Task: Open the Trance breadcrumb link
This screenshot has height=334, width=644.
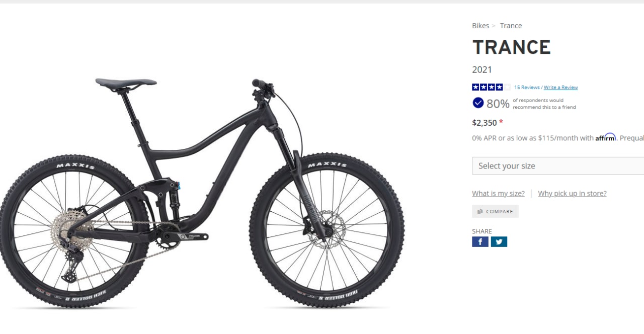Action: [511, 26]
